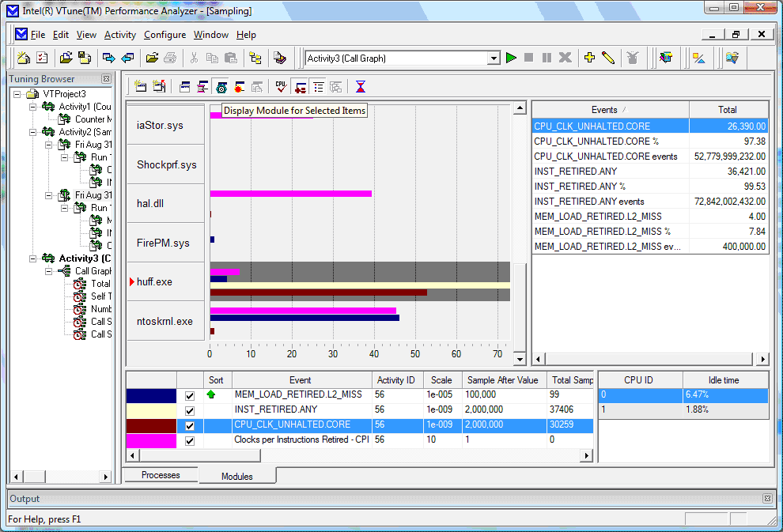
Task: Collapse the Activity2 tree node
Action: coord(33,132)
